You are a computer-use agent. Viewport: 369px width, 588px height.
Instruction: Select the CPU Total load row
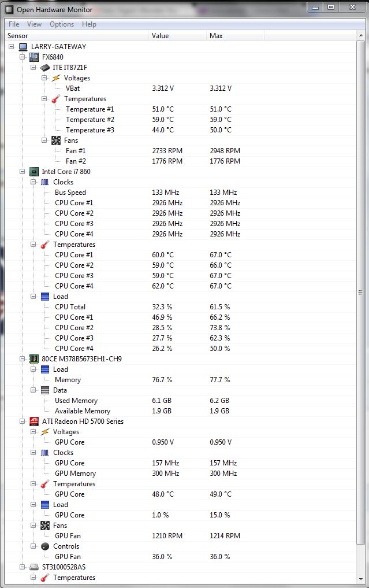pos(70,307)
